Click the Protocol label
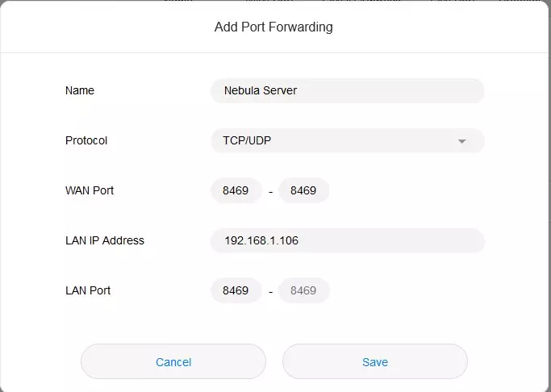551x392 pixels. tap(86, 141)
